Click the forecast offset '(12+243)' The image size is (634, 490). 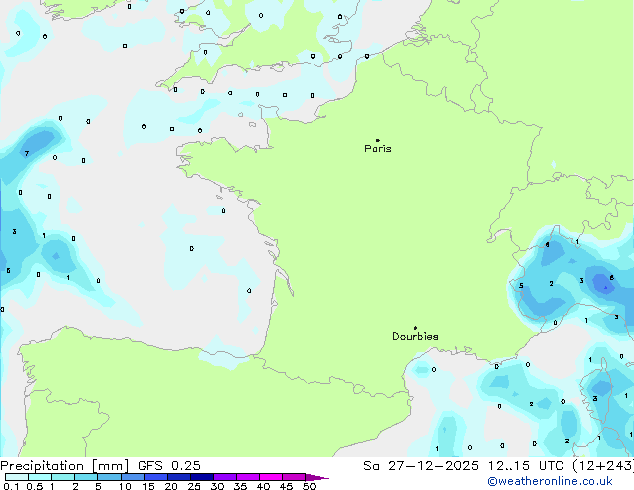pyautogui.click(x=603, y=466)
